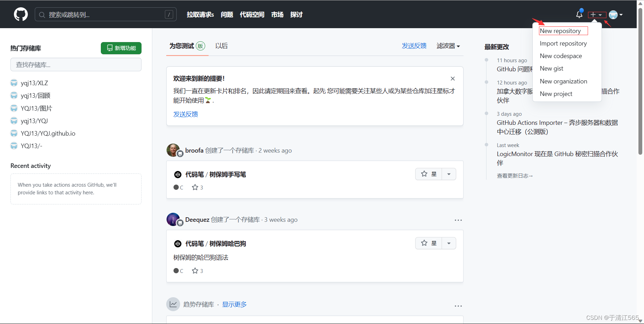Click YQJ13/- repository avatar icon
This screenshot has width=644, height=324.
14,146
